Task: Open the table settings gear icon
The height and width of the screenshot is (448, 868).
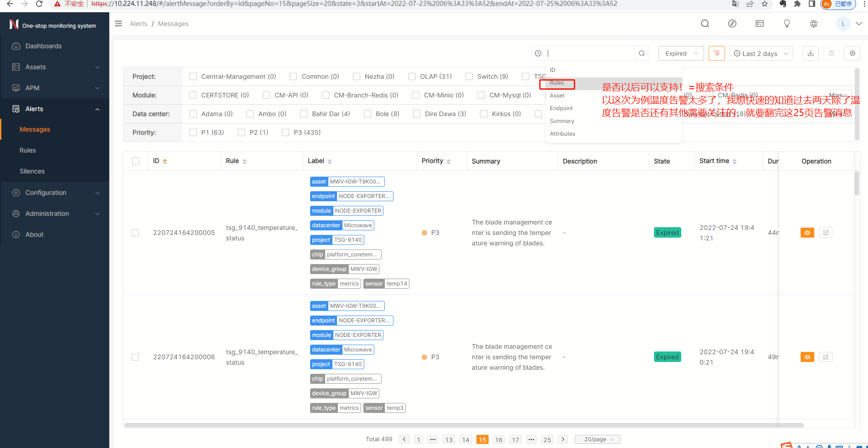Action: click(x=852, y=53)
